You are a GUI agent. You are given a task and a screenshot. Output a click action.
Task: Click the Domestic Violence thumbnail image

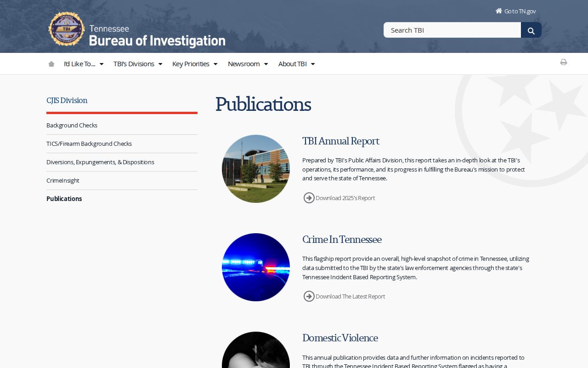pos(256,350)
